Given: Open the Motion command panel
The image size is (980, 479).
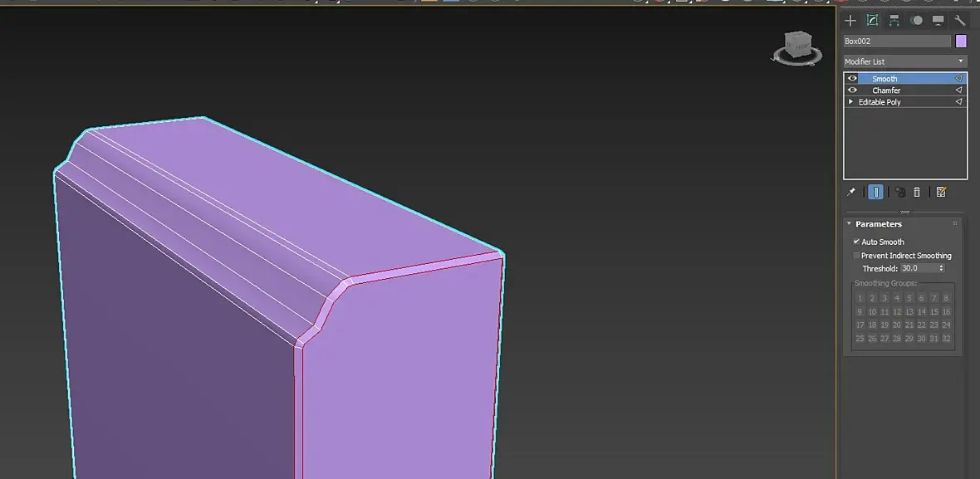Looking at the screenshot, I should pos(917,21).
